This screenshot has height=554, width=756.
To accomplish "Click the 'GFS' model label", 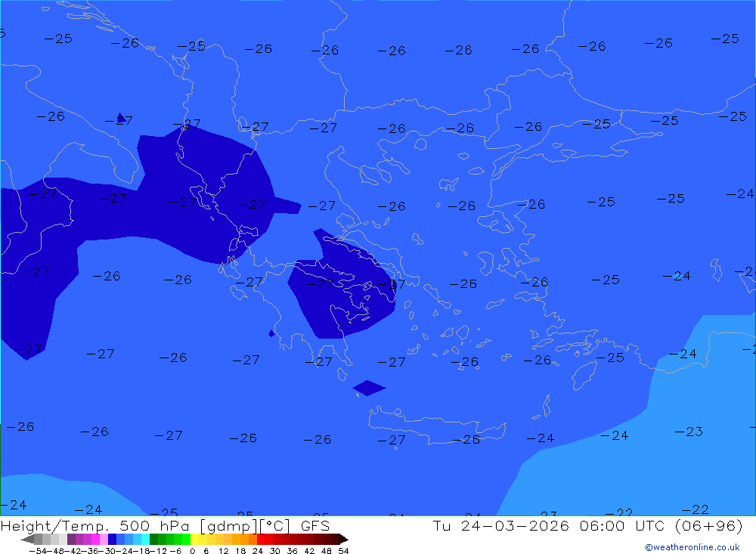I will [x=314, y=525].
